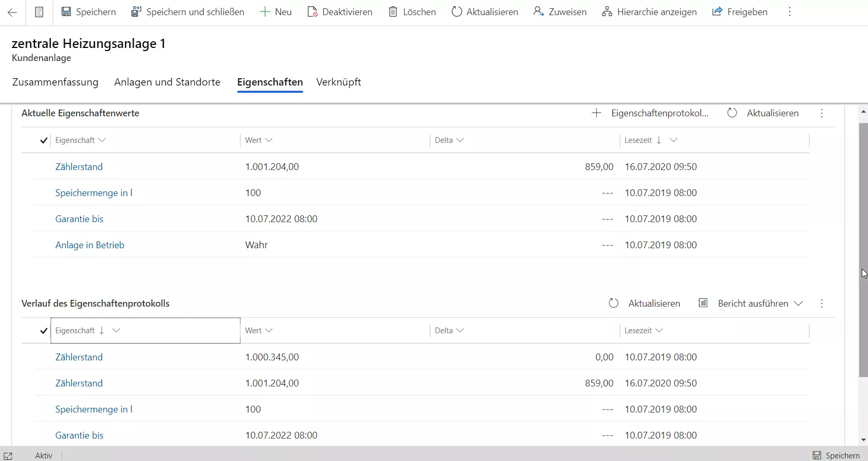This screenshot has height=461, width=868.
Task: Click the back arrow icon
Action: [x=13, y=13]
